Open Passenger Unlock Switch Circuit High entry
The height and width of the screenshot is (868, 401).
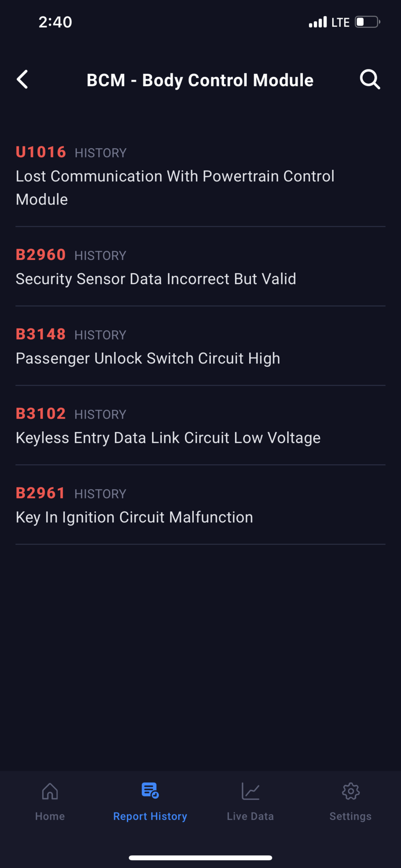pos(148,358)
